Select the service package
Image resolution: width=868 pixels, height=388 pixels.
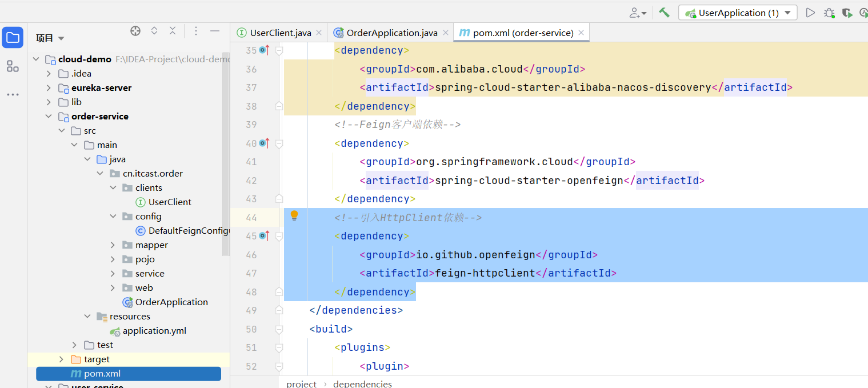[150, 274]
